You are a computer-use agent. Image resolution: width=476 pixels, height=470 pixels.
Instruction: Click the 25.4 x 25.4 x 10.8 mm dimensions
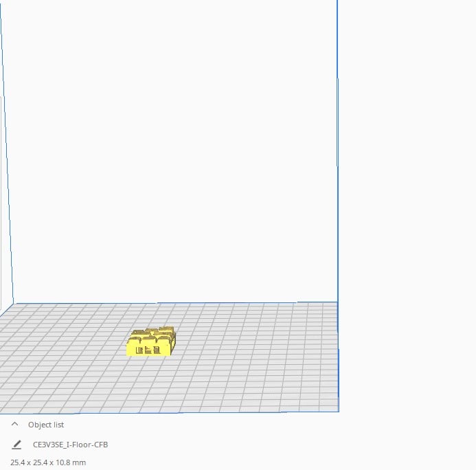click(48, 462)
